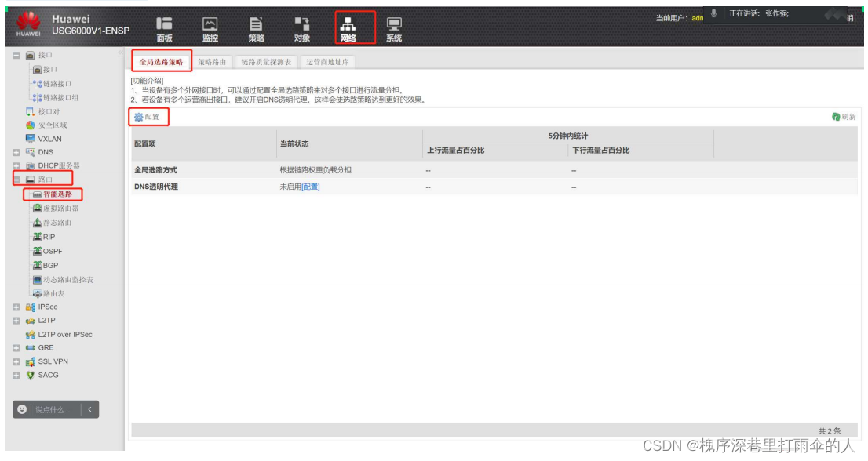Click the 当前状态 column header
868x461 pixels.
(294, 143)
